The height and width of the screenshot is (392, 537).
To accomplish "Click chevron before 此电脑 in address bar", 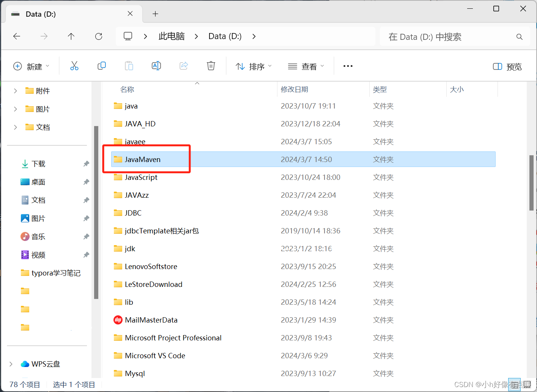I will tap(145, 36).
